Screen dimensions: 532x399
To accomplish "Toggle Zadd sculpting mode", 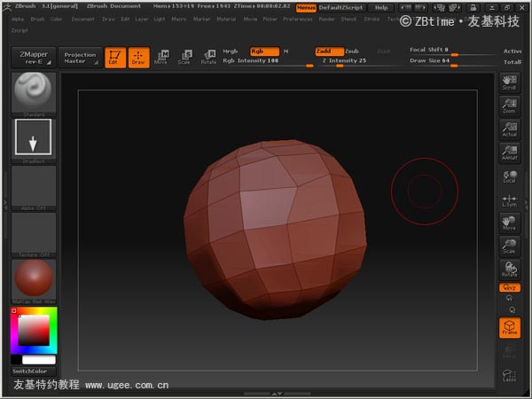I will point(329,51).
